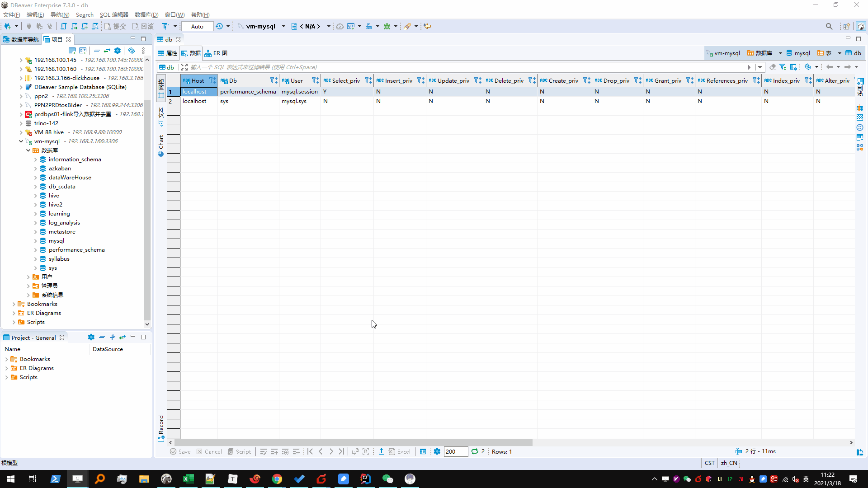Click the collapse all icon in navigator
Image resolution: width=868 pixels, height=488 pixels.
coord(97,51)
